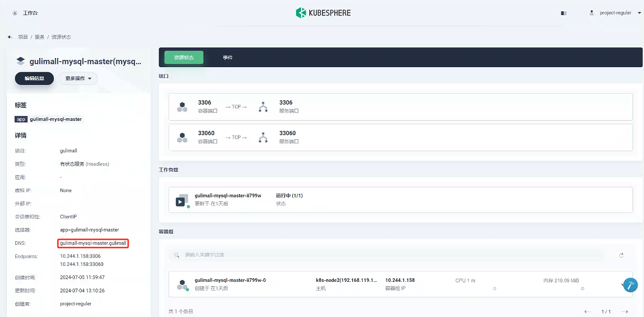Click the workload icon for gulimall-mysql-master-ii799w
The width and height of the screenshot is (644, 317).
pyautogui.click(x=182, y=201)
